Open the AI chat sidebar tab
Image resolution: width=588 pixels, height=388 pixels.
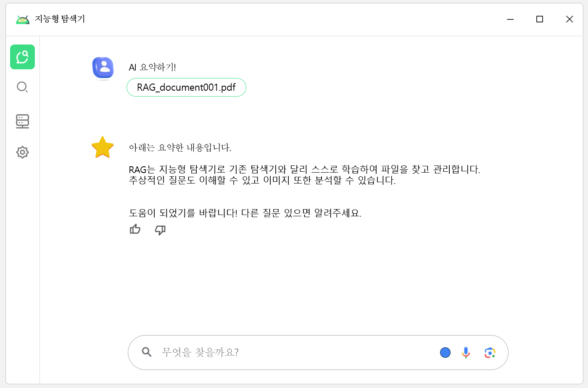coord(22,57)
